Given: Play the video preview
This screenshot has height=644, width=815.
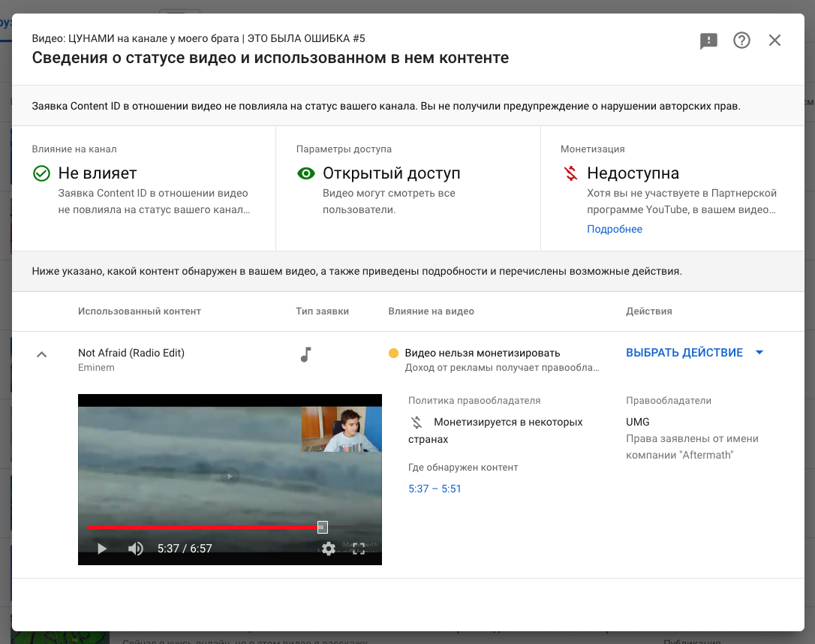Looking at the screenshot, I should pos(102,549).
